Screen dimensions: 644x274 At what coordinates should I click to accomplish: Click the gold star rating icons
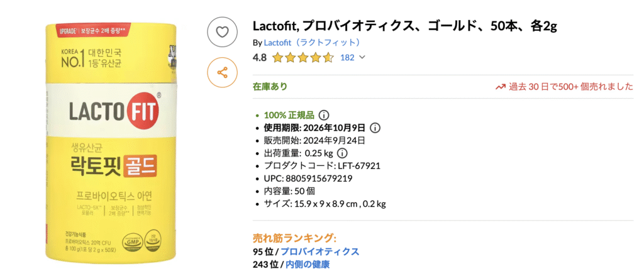(303, 58)
